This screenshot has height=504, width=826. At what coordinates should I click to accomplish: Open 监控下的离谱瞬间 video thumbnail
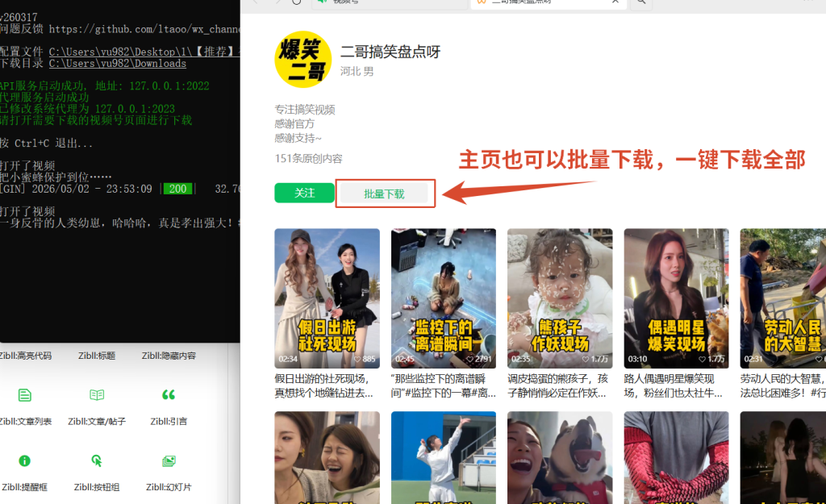tap(444, 298)
